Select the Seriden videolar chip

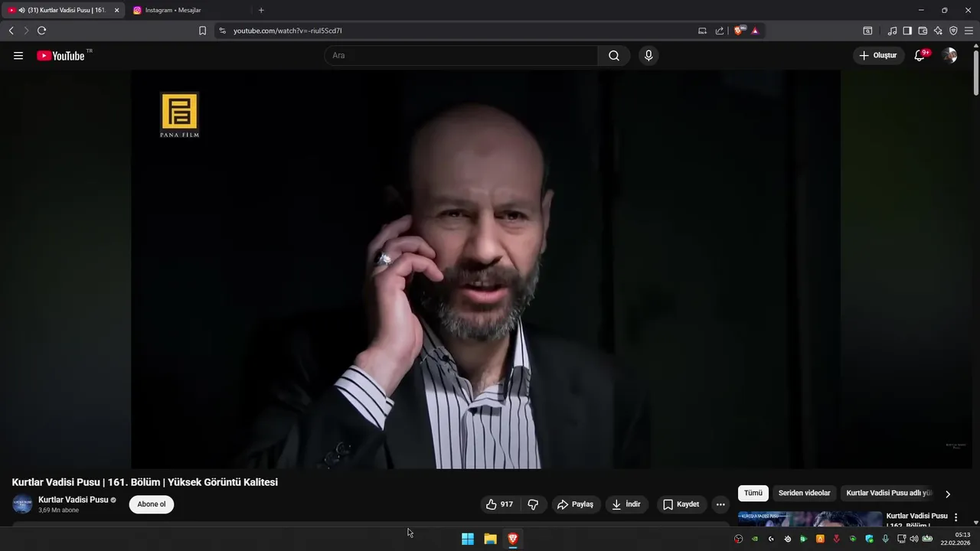tap(804, 494)
